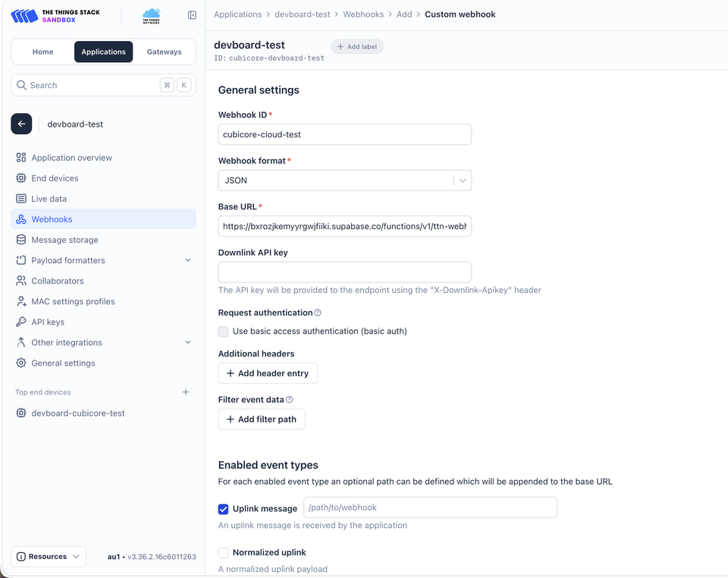Go to Webhooks breadcrumb link
This screenshot has height=578, width=728.
(363, 14)
